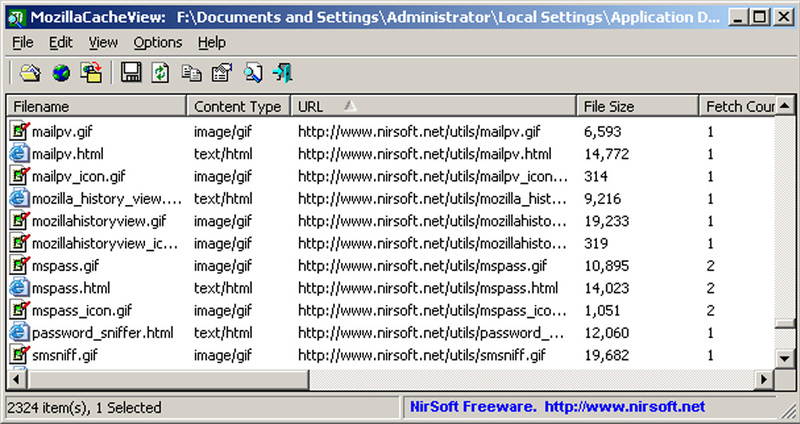This screenshot has width=800, height=424.
Task: Click the vertical scrollbar down arrow
Action: pos(785,358)
